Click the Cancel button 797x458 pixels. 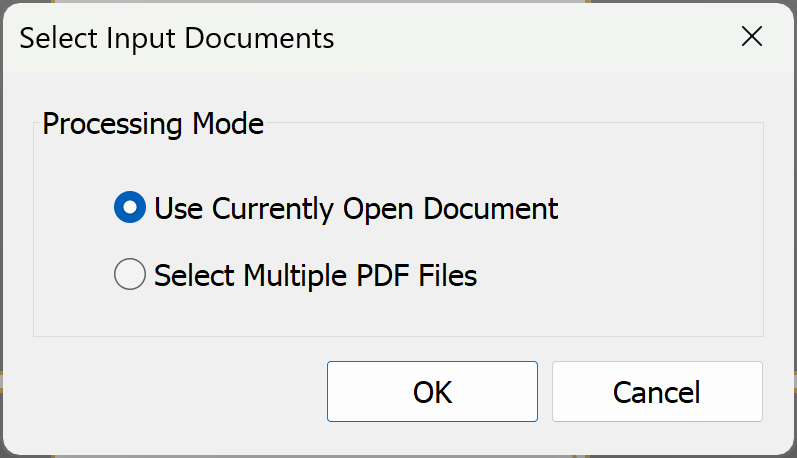(656, 392)
